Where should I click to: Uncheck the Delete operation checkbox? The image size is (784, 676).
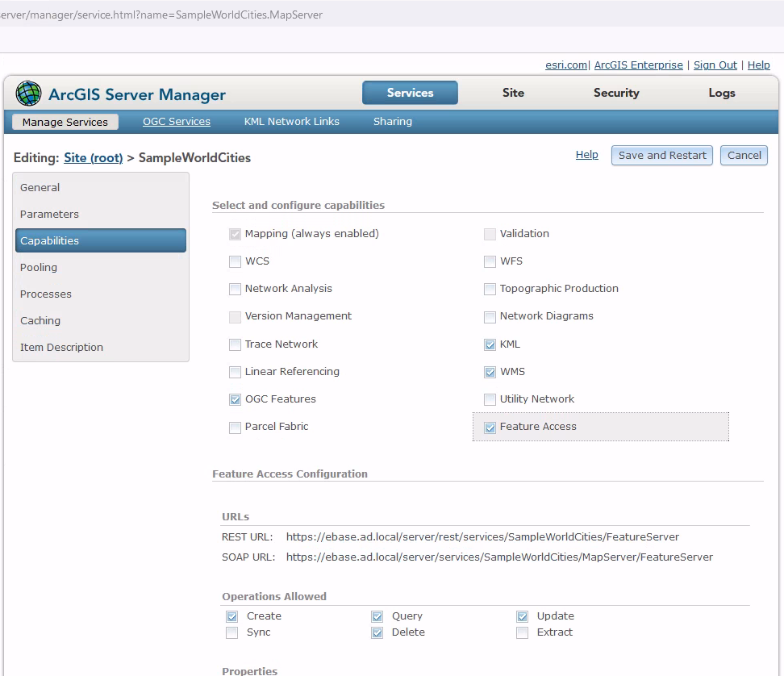(x=377, y=633)
